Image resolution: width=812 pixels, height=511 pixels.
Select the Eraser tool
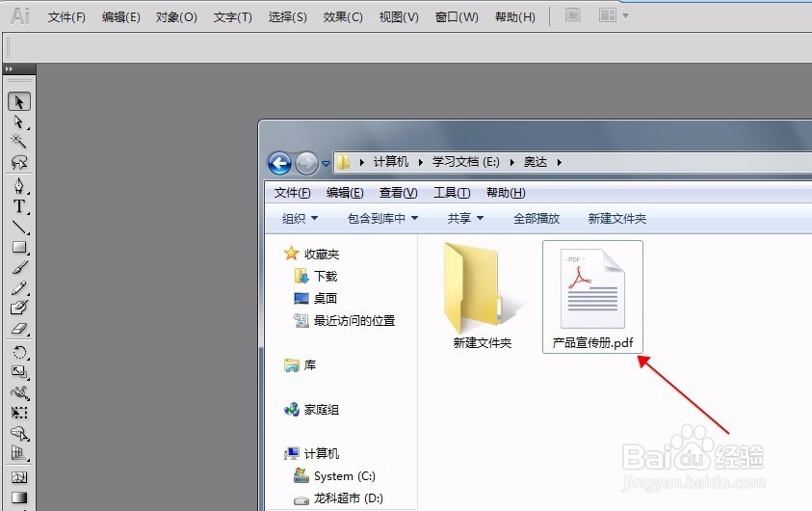[x=19, y=329]
